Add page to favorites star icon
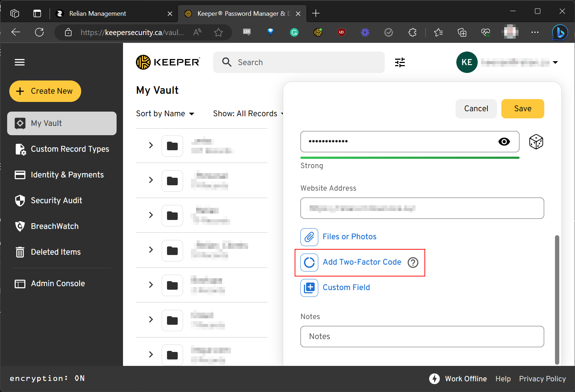 218,33
